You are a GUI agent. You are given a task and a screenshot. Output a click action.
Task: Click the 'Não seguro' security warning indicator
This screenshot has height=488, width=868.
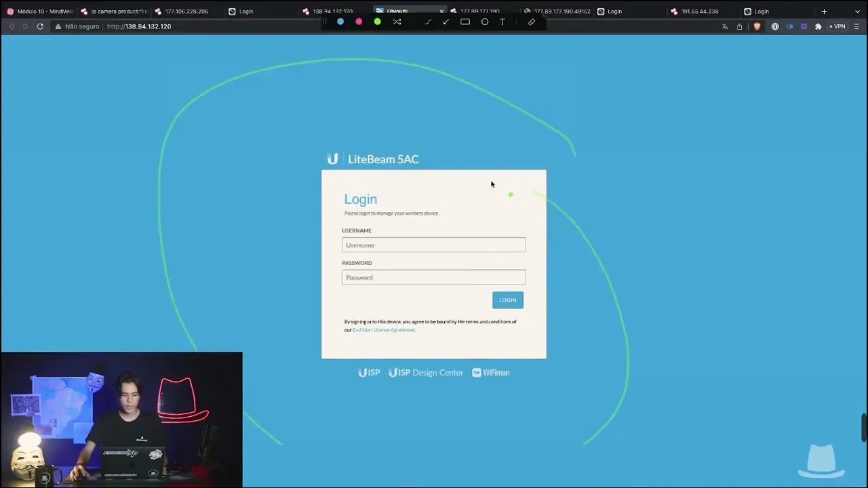(x=77, y=26)
